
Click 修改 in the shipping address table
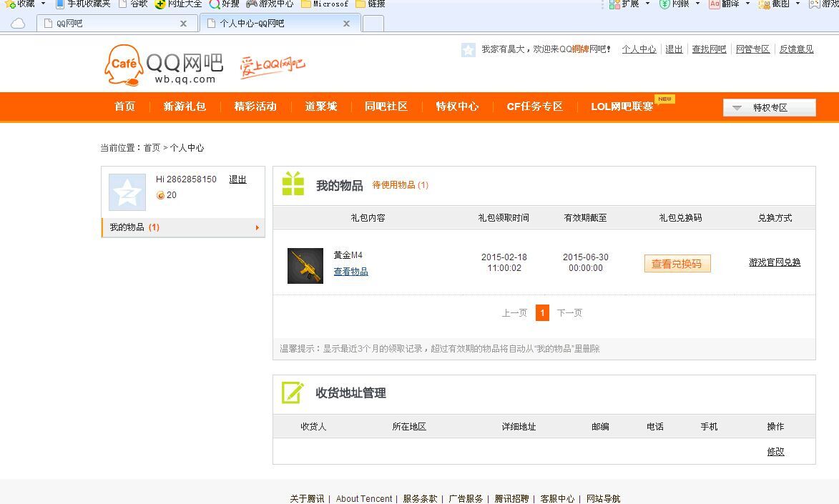point(776,452)
